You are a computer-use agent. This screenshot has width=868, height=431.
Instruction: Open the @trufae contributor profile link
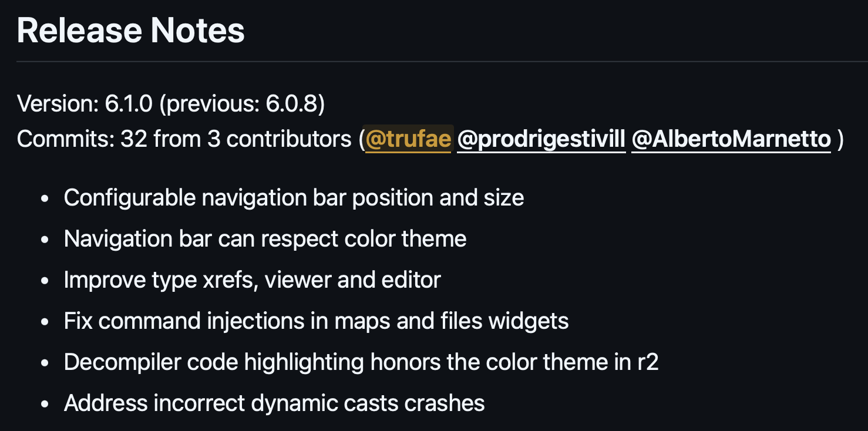click(x=408, y=139)
